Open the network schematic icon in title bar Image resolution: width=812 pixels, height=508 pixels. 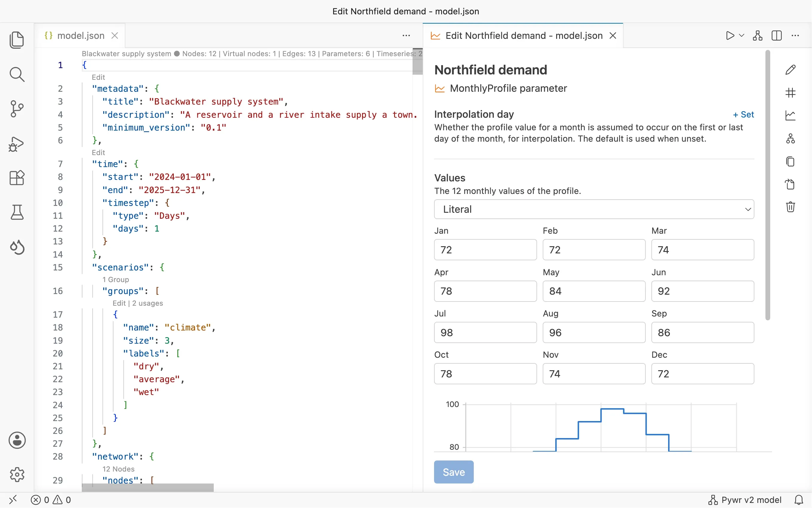click(x=758, y=36)
